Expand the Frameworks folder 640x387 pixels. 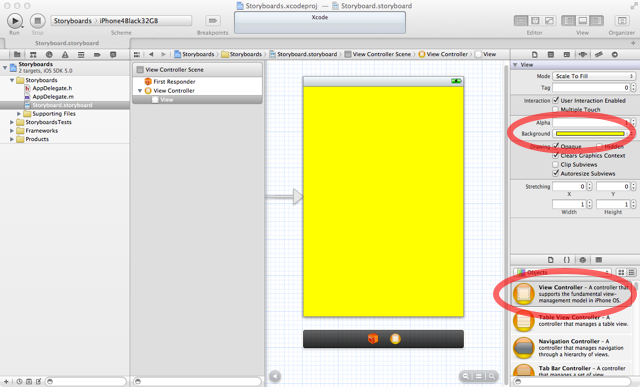click(12, 131)
